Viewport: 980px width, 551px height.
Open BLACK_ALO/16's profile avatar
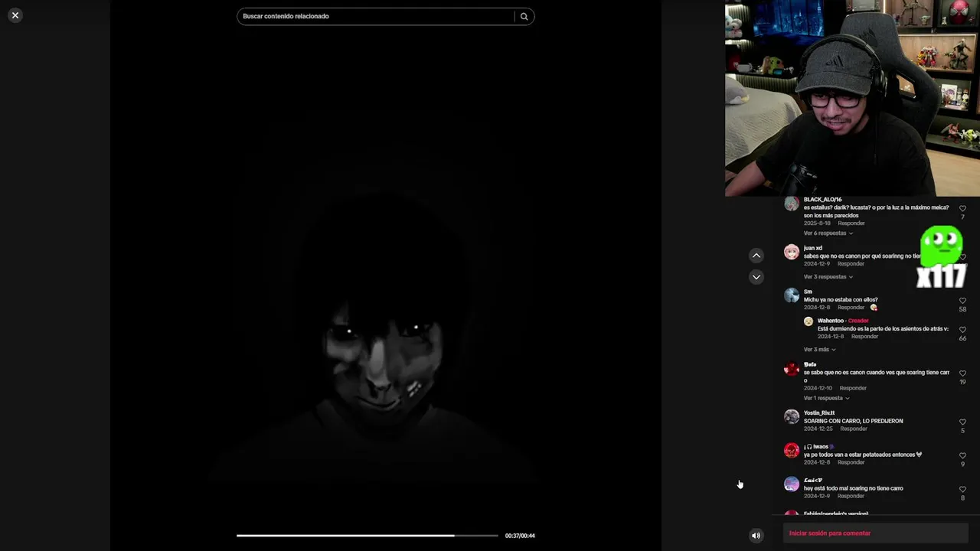(792, 204)
